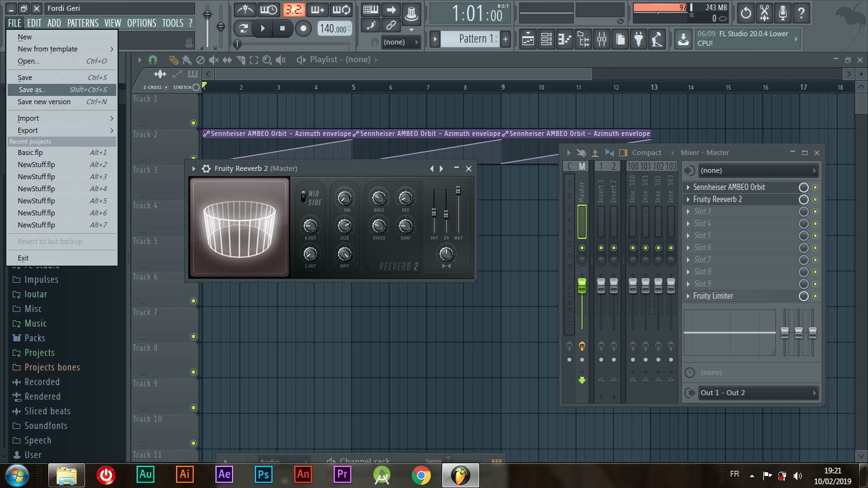868x488 pixels.
Task: Select the slip tool in Playlist
Action: 227,60
